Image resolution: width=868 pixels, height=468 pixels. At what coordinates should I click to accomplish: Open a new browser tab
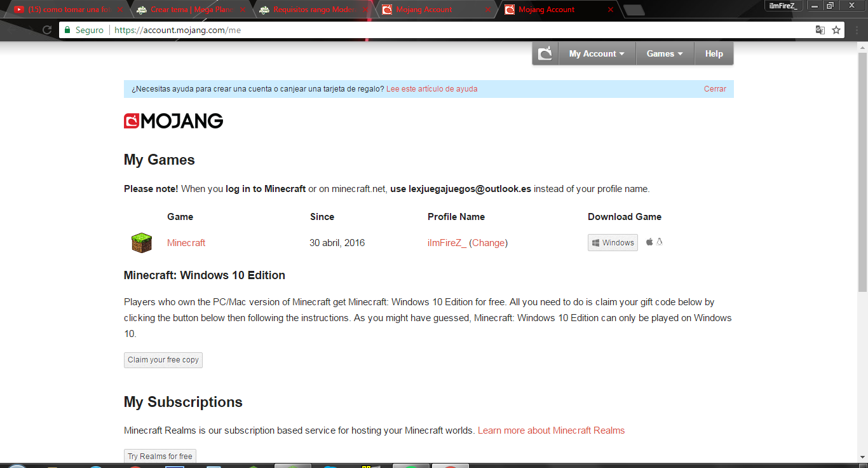[x=634, y=10]
